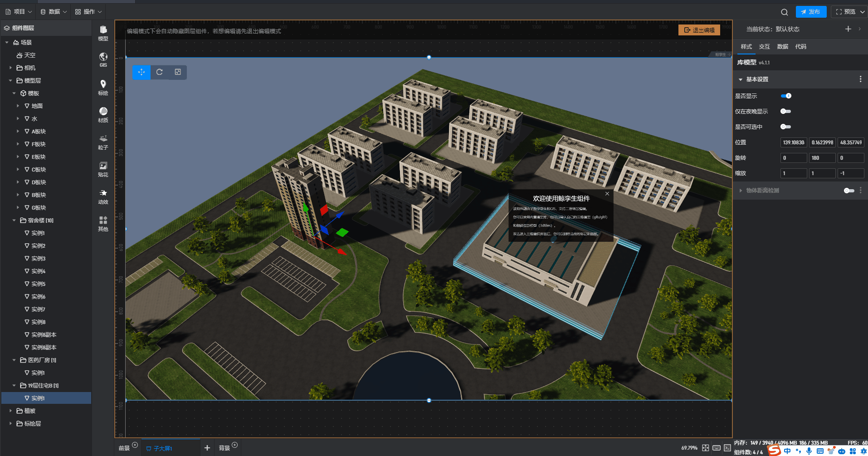Open the 项目 dropdown menu
This screenshot has height=456, width=868.
[x=19, y=12]
